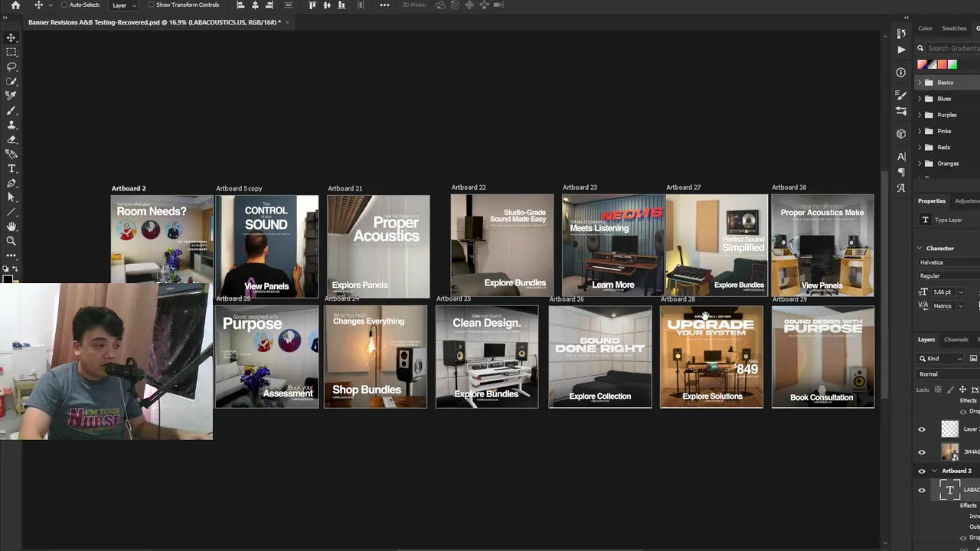
Task: Click Lock position icon in Layers
Action: (962, 390)
